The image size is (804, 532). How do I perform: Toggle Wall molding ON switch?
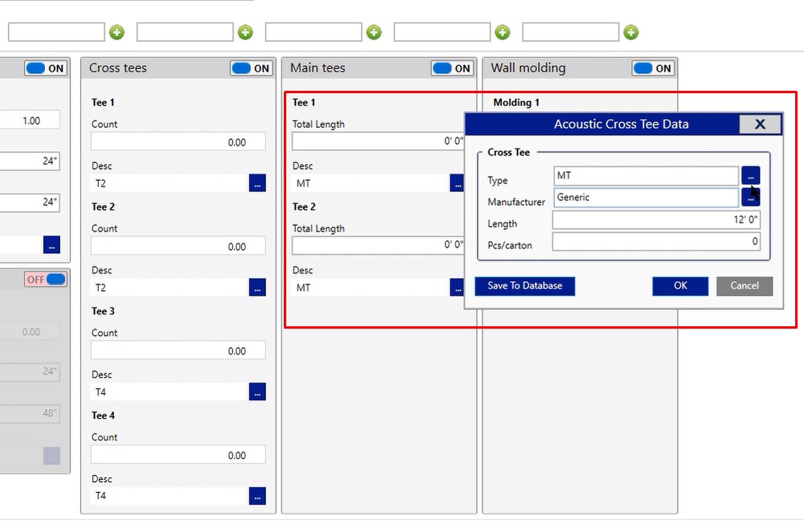[x=653, y=68]
